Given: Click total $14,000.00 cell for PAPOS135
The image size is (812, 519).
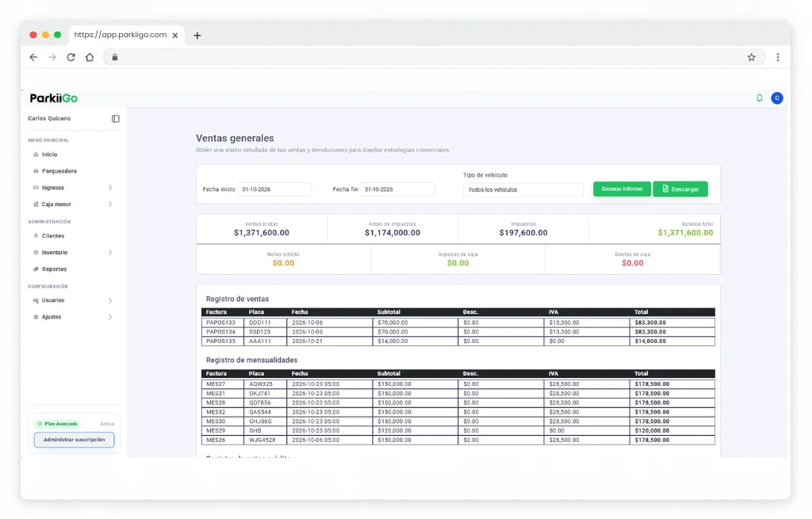Looking at the screenshot, I should (x=672, y=341).
